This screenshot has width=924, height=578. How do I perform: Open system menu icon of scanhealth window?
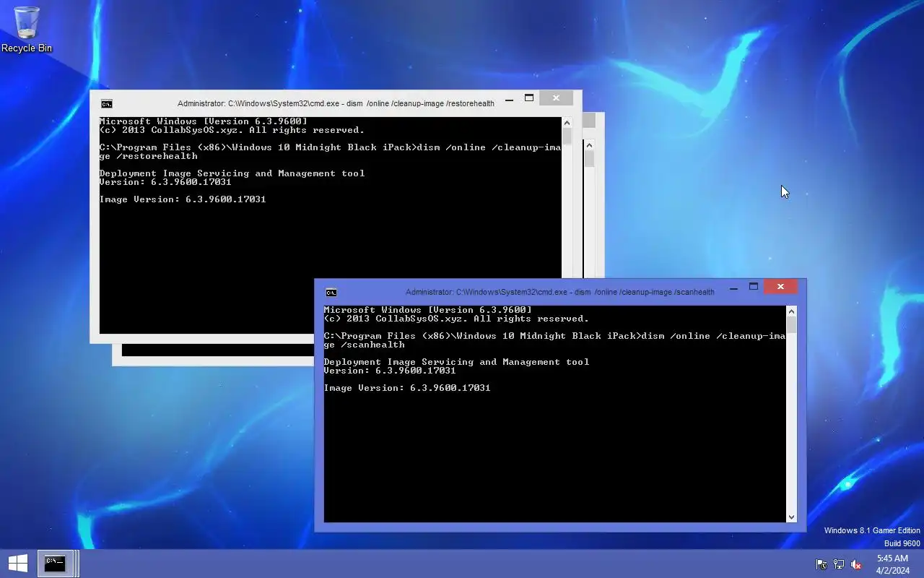(331, 292)
